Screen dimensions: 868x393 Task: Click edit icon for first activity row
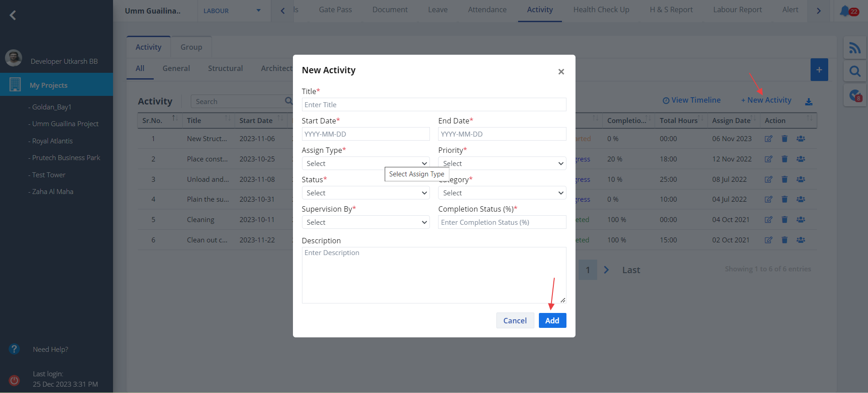[768, 139]
